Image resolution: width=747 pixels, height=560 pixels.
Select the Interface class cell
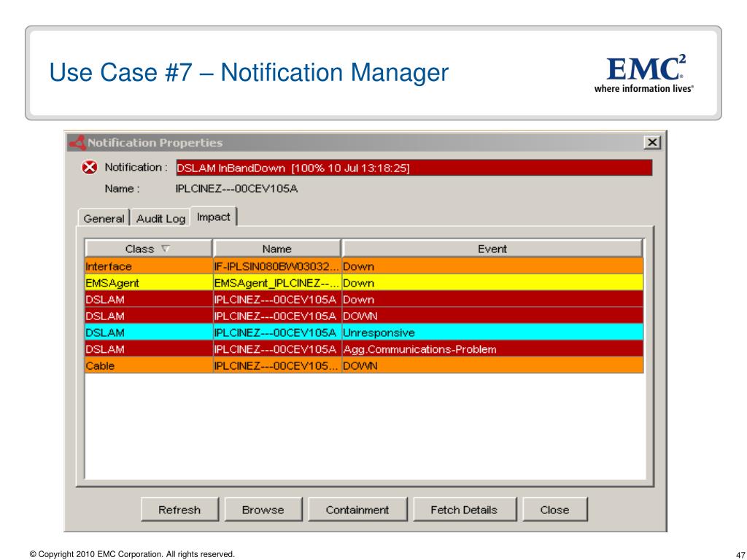point(149,266)
